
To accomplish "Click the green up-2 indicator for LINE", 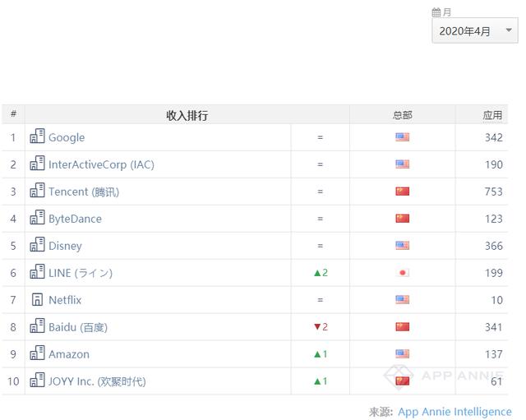I will (321, 273).
